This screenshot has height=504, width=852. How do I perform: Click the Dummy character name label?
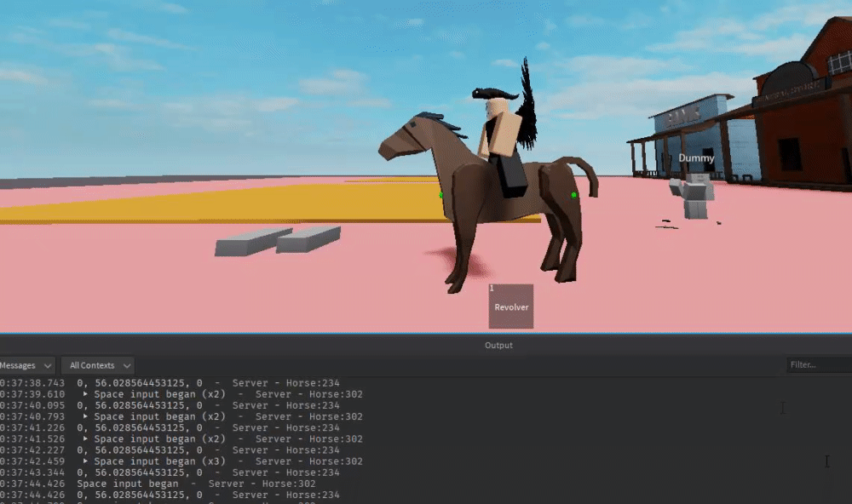tap(696, 158)
